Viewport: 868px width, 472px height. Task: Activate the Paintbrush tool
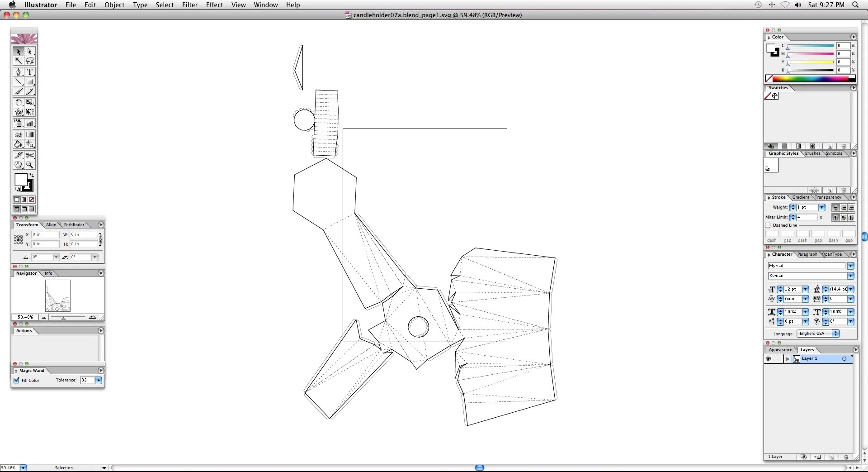18,91
